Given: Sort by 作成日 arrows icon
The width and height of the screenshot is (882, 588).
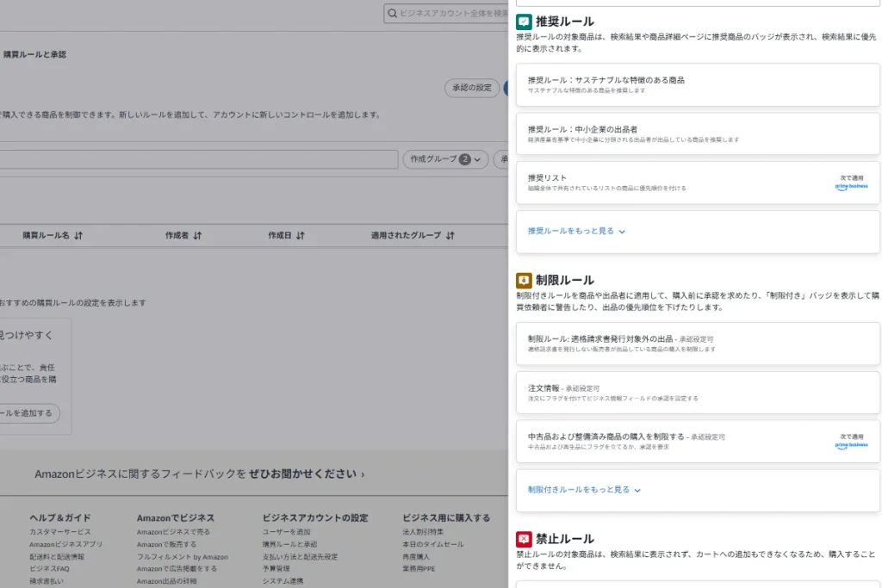Looking at the screenshot, I should pos(301,236).
